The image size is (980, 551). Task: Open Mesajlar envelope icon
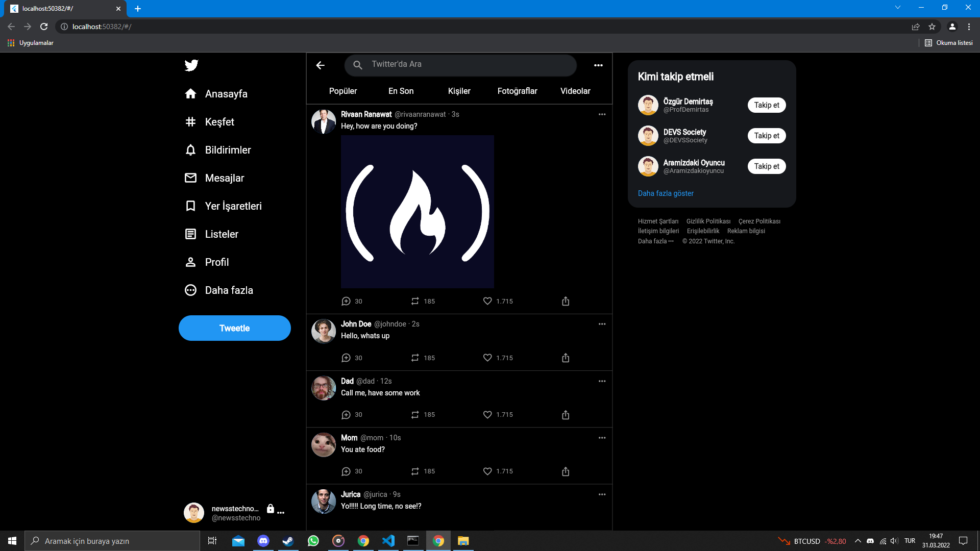pos(190,178)
